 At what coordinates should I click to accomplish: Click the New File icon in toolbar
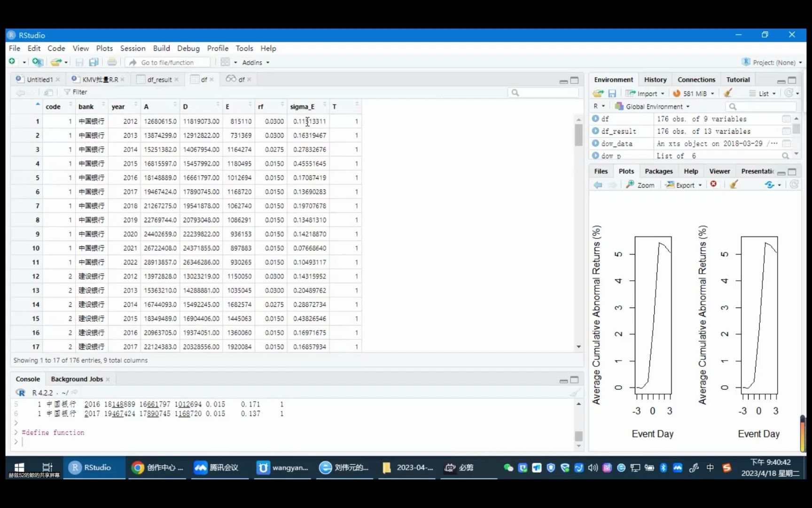click(12, 62)
